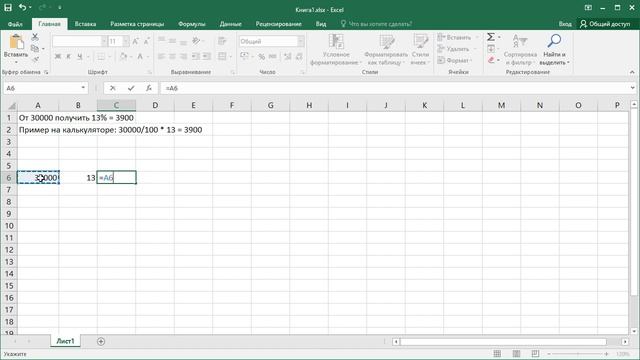Switch to Normal view in status bar
This screenshot has height=360, width=640.
coord(497,353)
